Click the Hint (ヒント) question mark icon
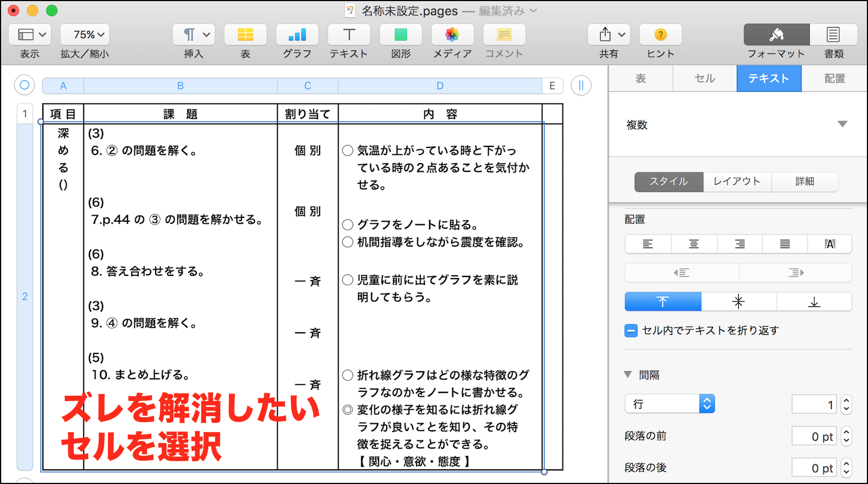 tap(660, 35)
